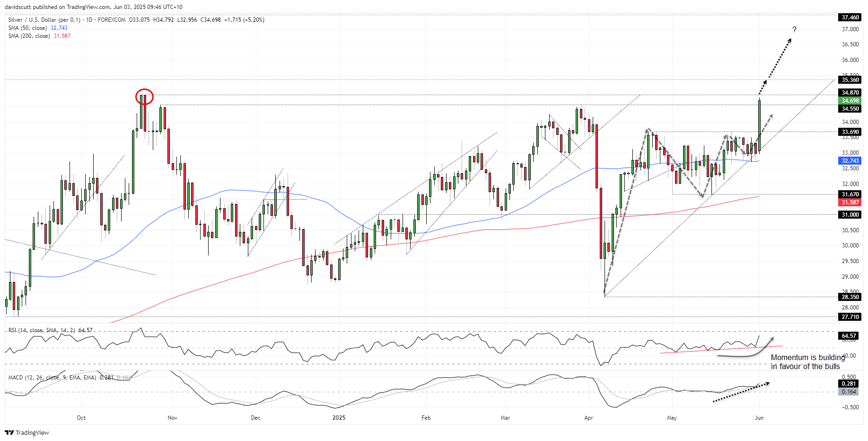Screen dimensions: 868x441
Task: Click the green current price label 34.698
Action: pos(850,101)
